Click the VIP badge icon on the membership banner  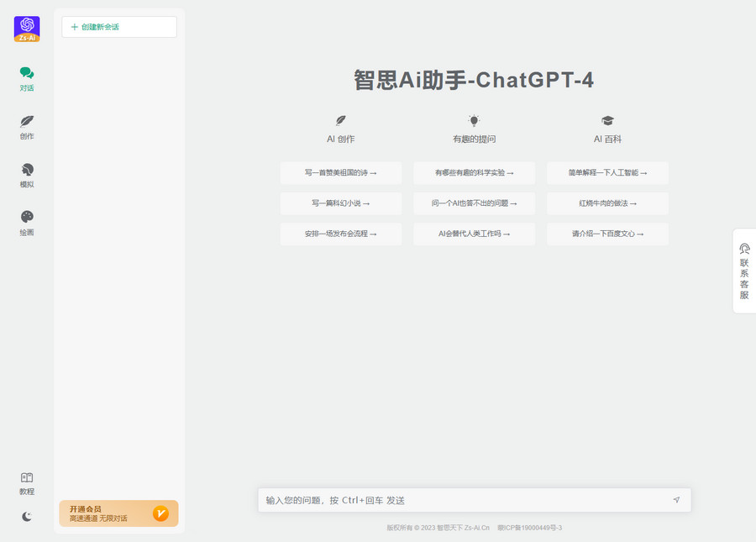pyautogui.click(x=162, y=514)
